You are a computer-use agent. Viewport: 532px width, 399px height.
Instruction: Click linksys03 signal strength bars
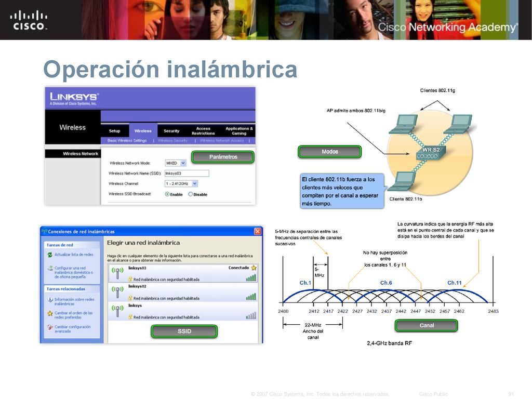click(x=251, y=278)
